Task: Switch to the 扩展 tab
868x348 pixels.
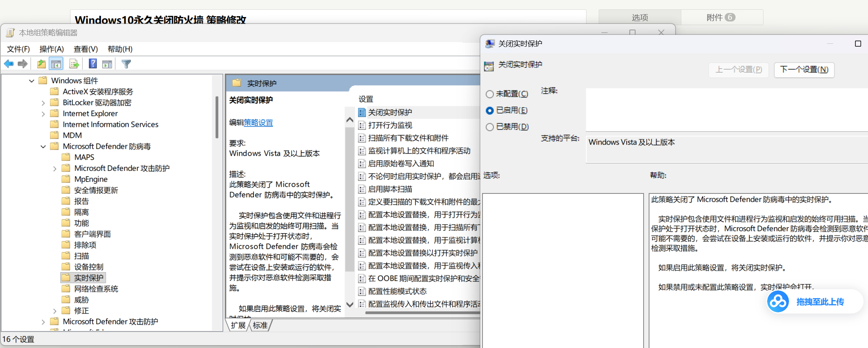Action: tap(238, 325)
